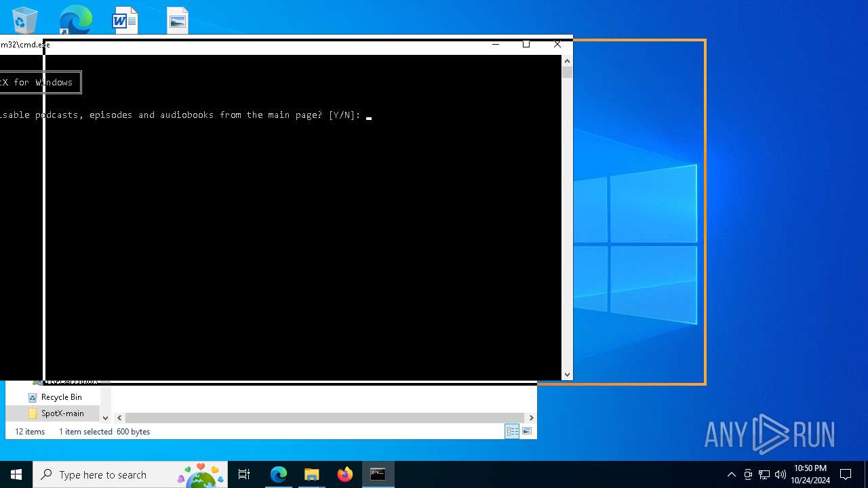Click Explorer horizontal scrollbar left arrow
This screenshot has height=488, width=868.
(x=119, y=418)
